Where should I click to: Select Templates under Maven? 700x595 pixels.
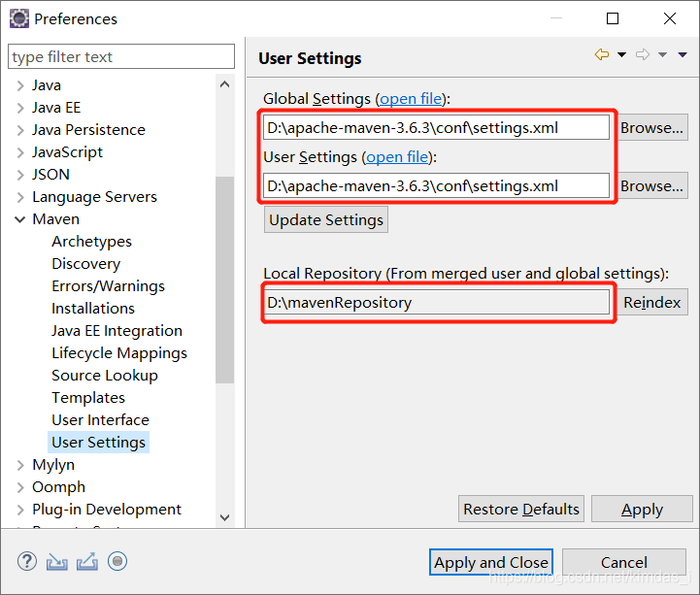pos(88,398)
